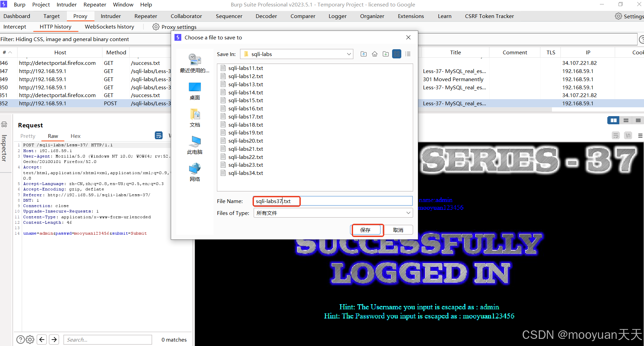The image size is (644, 346).
Task: Switch to the Dashboard tab
Action: (17, 16)
